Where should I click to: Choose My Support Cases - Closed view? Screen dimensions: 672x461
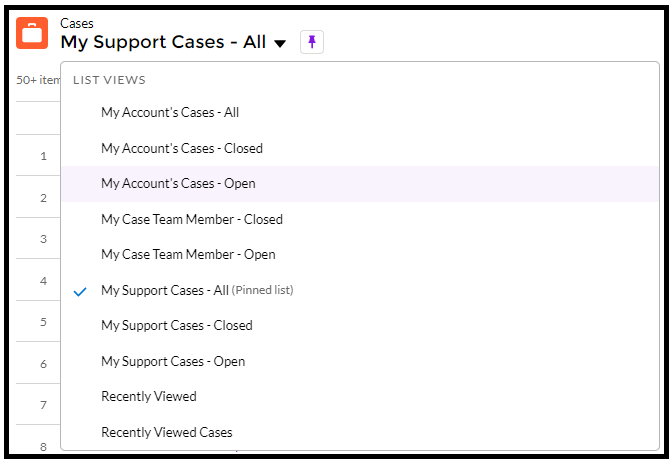(x=176, y=325)
